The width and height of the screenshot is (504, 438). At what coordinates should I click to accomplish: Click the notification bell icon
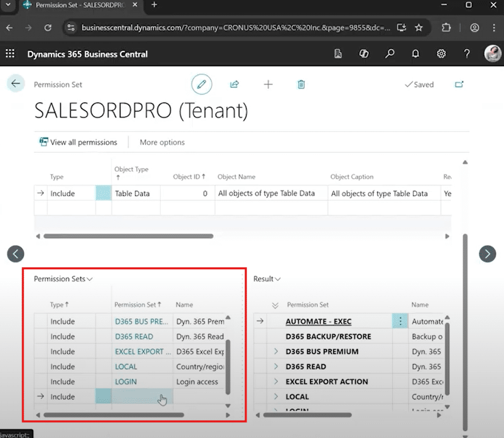pyautogui.click(x=415, y=54)
